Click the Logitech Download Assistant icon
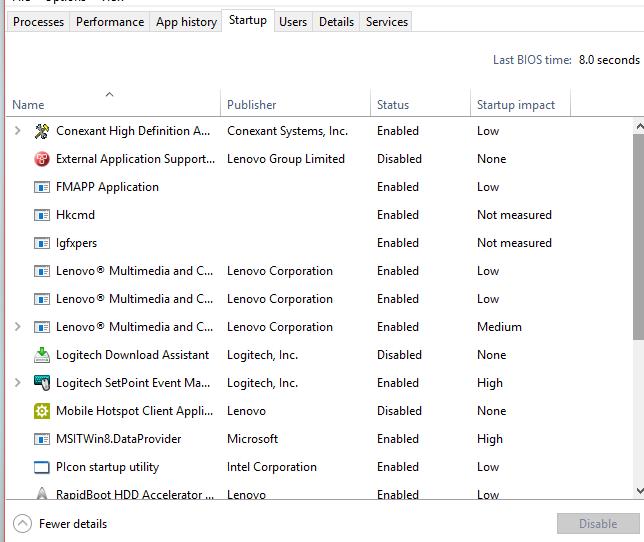 pos(42,355)
